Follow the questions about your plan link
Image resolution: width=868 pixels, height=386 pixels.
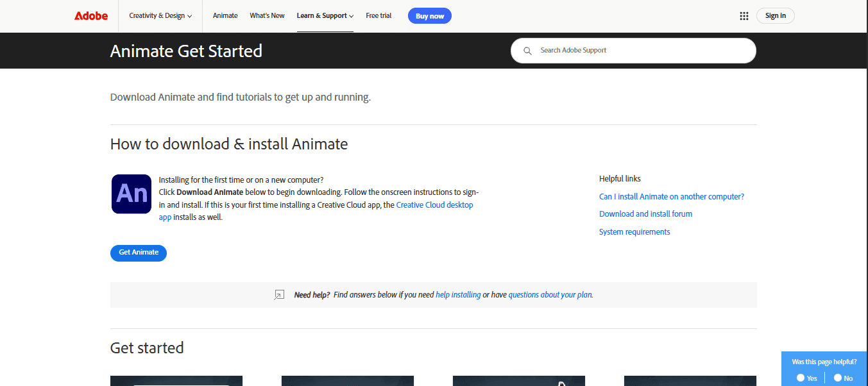point(550,295)
